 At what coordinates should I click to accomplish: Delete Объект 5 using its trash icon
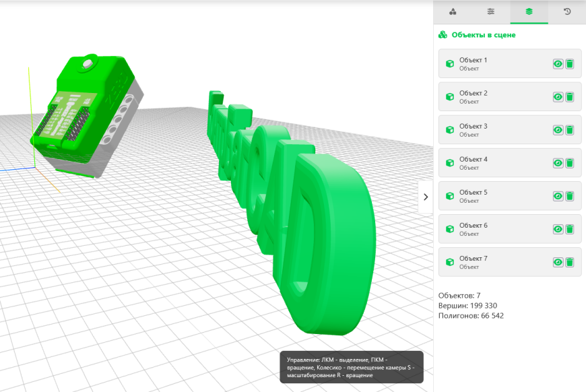pyautogui.click(x=571, y=195)
